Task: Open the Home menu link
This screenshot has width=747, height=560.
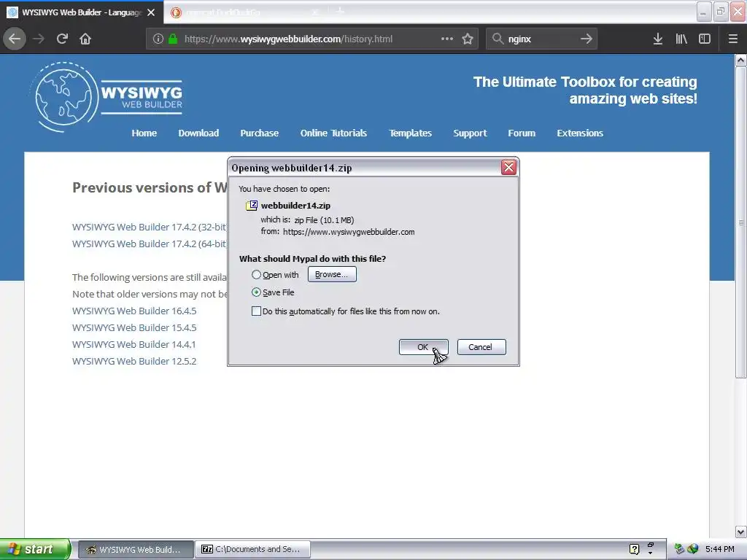Action: [x=144, y=133]
